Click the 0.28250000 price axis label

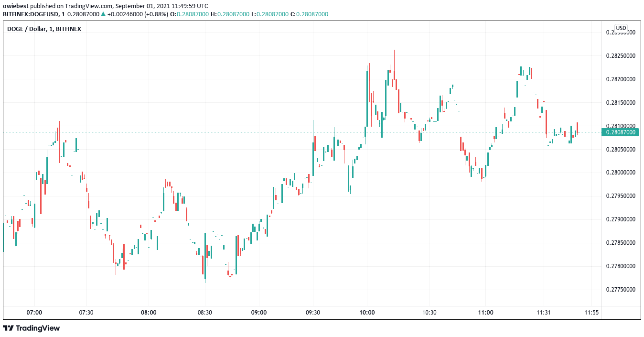[x=620, y=56]
